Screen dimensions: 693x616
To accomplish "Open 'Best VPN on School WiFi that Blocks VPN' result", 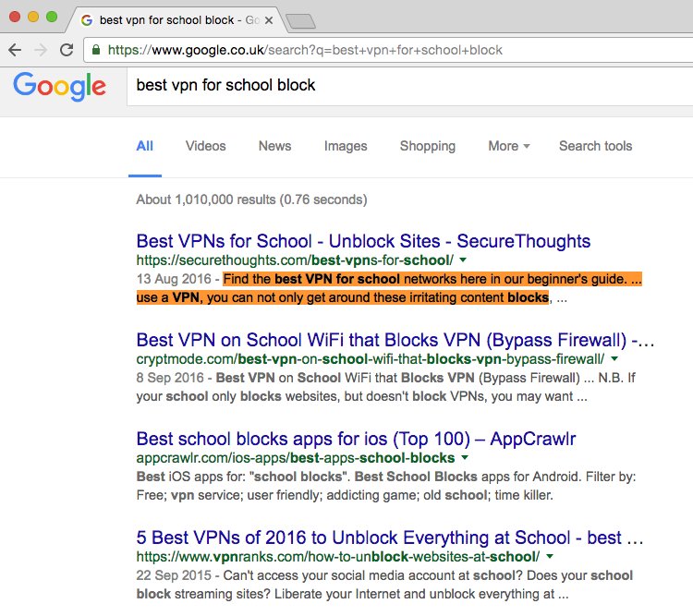I will click(x=395, y=340).
